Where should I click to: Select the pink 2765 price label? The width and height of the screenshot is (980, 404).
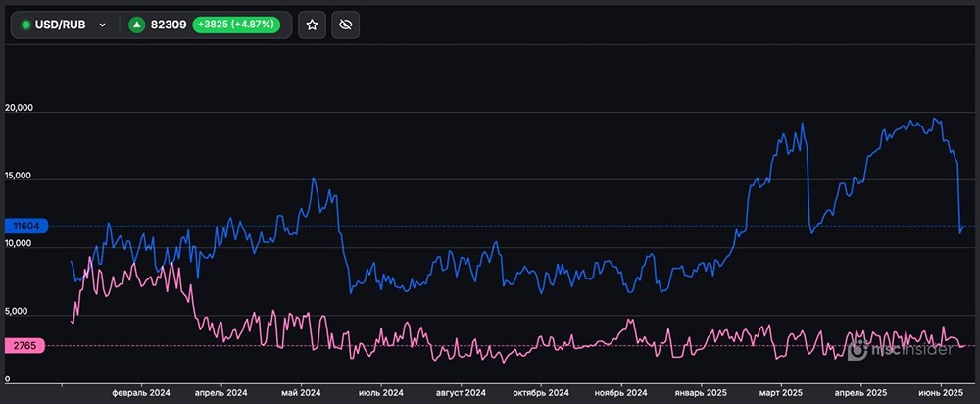(24, 346)
